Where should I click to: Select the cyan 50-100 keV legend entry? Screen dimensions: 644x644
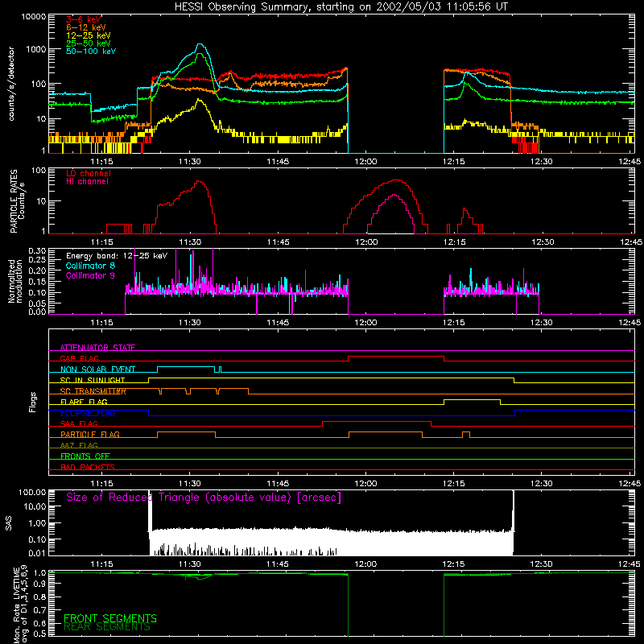[91, 52]
